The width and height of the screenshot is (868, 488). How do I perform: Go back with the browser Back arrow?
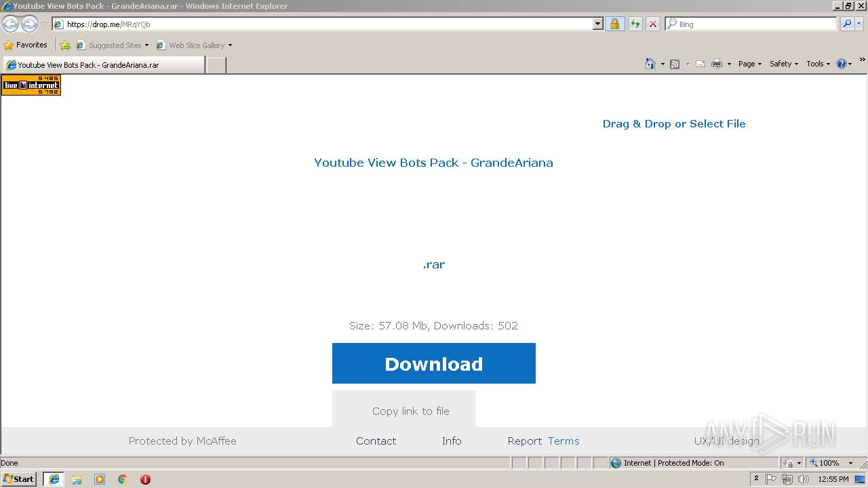11,24
